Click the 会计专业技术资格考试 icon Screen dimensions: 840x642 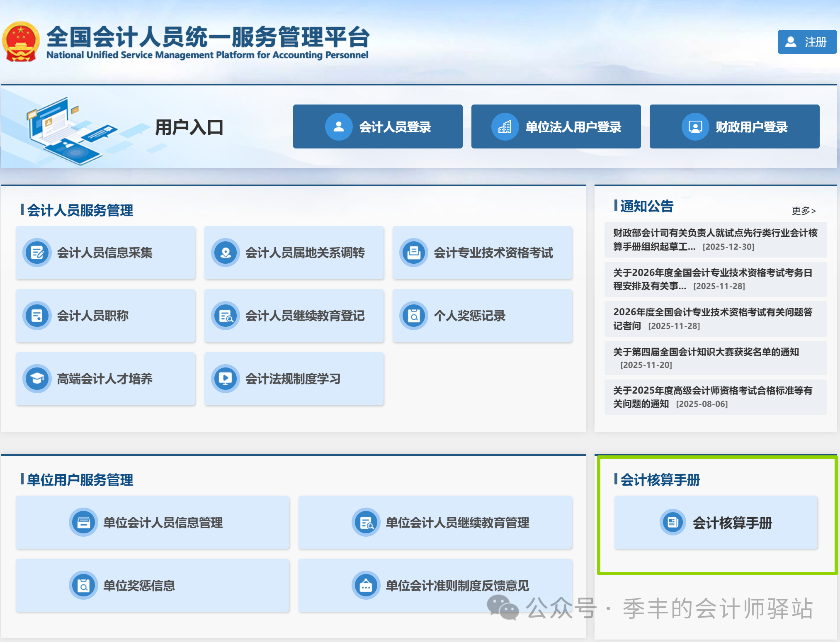pos(414,253)
